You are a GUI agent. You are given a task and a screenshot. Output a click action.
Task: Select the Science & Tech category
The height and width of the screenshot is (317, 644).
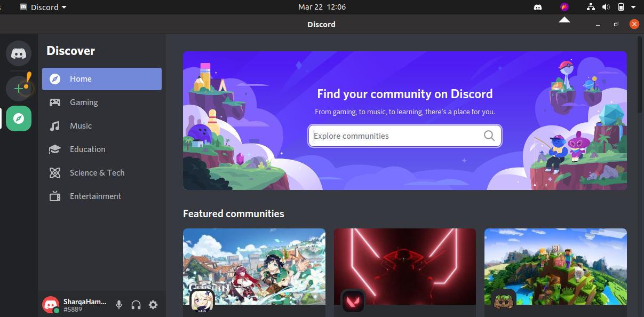(102, 173)
